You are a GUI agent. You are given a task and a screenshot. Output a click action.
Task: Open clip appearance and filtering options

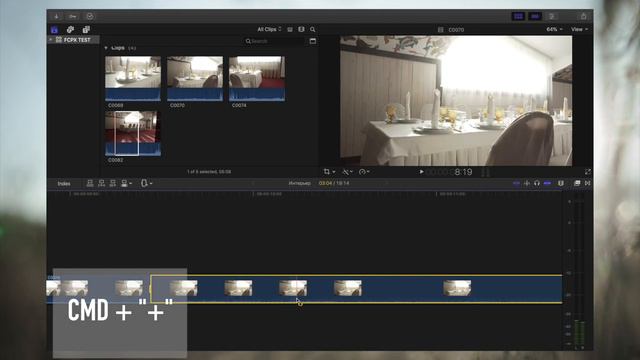coord(290,29)
